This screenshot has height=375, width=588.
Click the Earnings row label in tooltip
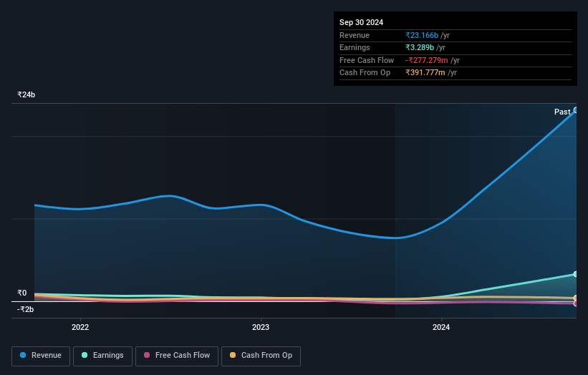tap(355, 47)
